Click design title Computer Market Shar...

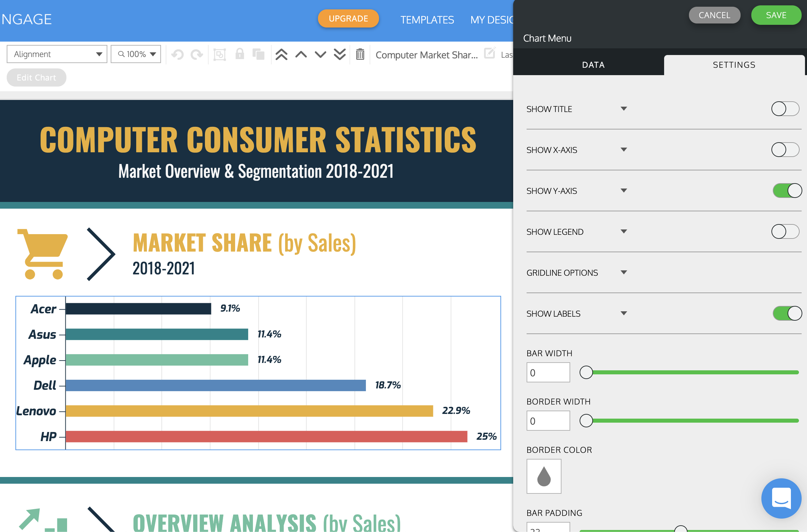(426, 55)
